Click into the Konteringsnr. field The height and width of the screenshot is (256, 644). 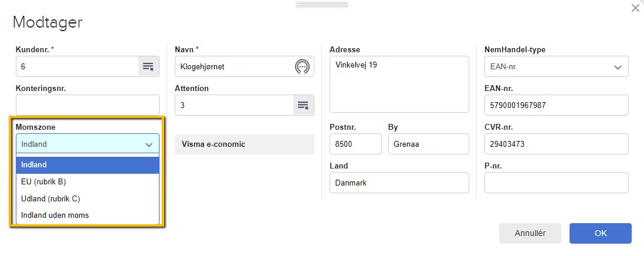pyautogui.click(x=87, y=105)
